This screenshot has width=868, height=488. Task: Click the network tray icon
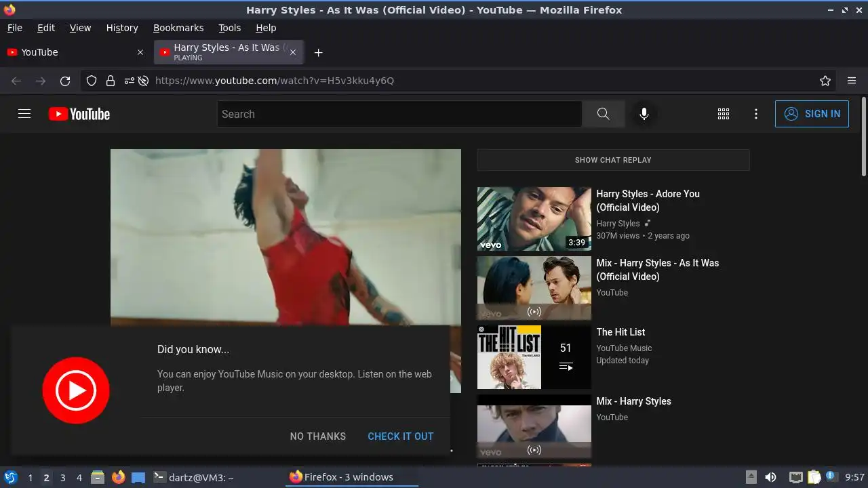pos(795,477)
